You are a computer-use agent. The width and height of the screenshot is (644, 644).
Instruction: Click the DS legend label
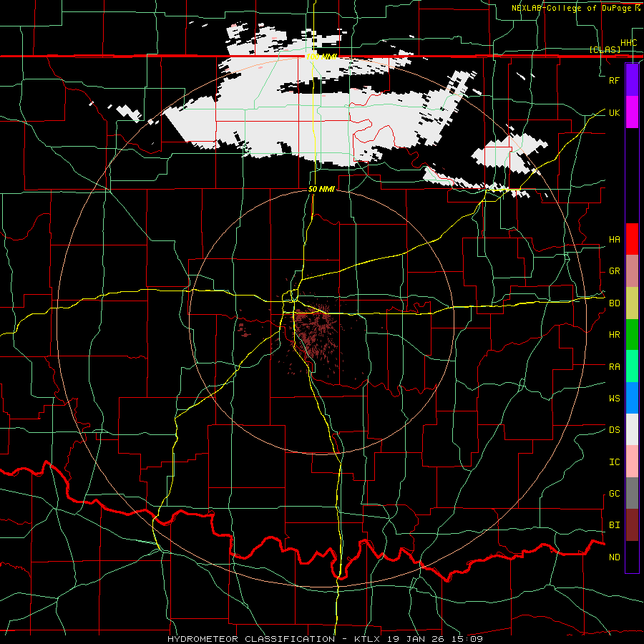point(614,430)
